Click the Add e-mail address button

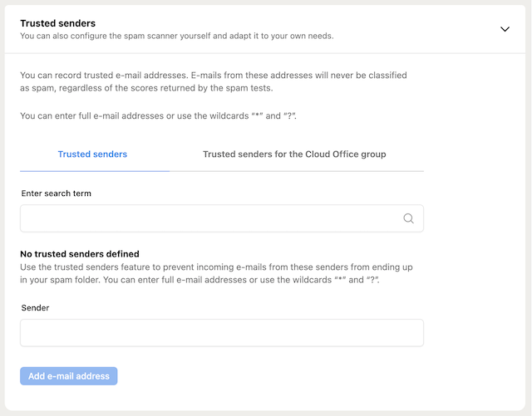coord(69,376)
